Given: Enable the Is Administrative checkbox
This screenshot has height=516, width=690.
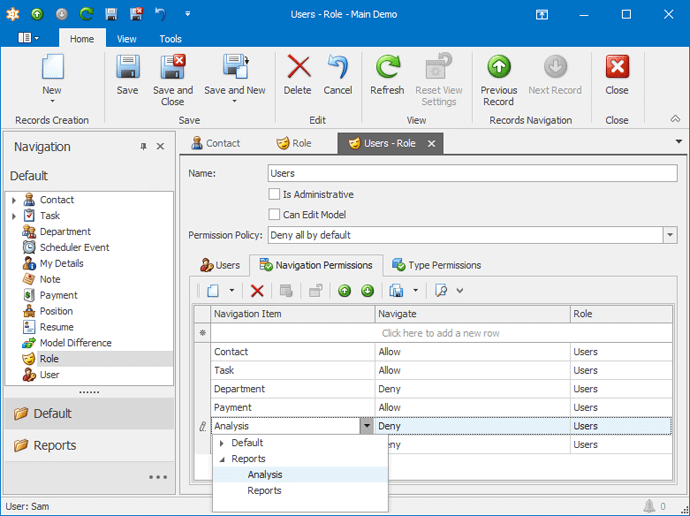Looking at the screenshot, I should tap(275, 195).
